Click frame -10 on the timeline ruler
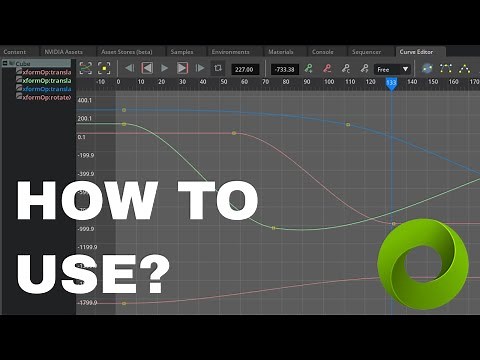480x360 pixels. [100, 82]
